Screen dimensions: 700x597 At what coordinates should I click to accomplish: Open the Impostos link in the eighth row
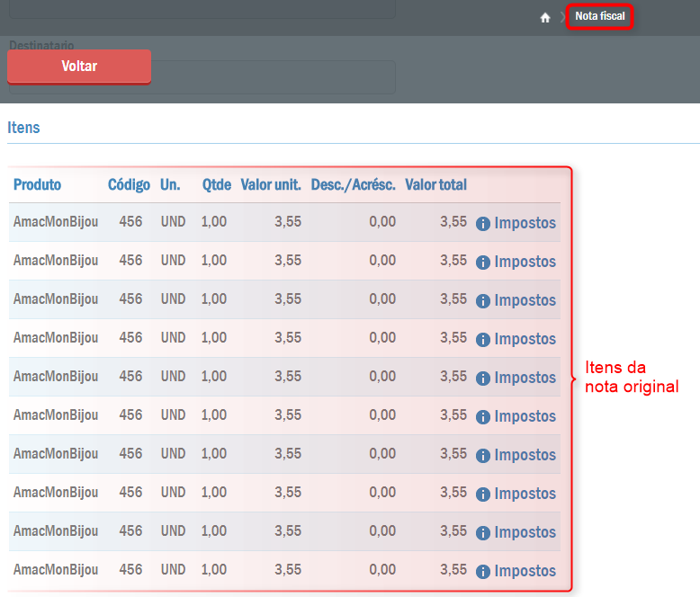click(x=525, y=494)
